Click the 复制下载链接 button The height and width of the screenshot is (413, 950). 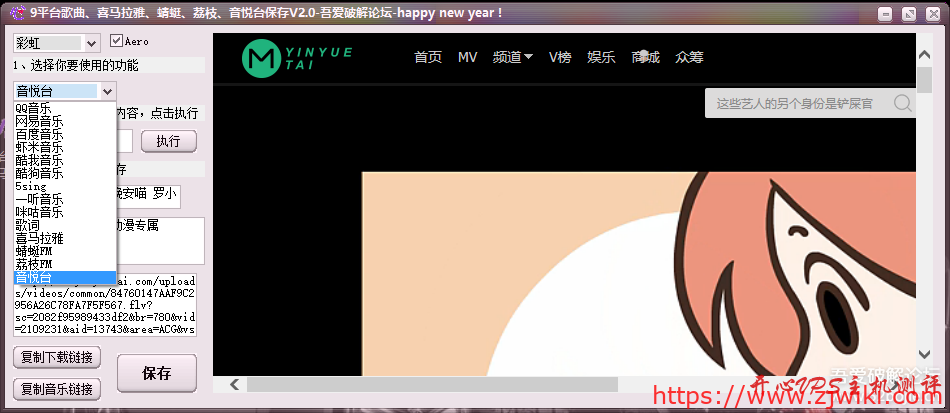56,357
